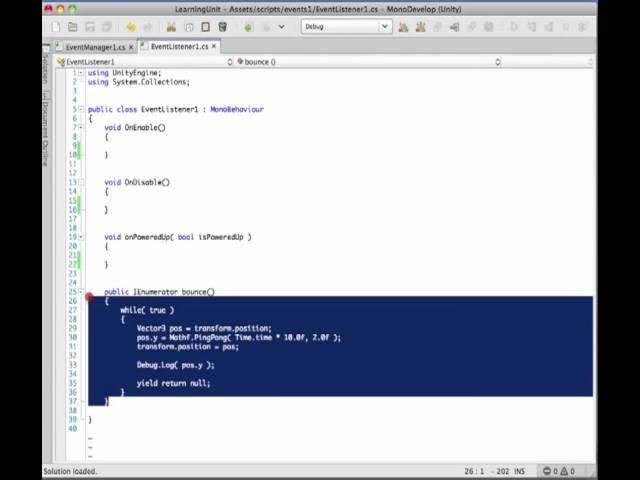The image size is (640, 480).
Task: Click the cursor position '26 : 1' indicator
Action: pyautogui.click(x=474, y=471)
